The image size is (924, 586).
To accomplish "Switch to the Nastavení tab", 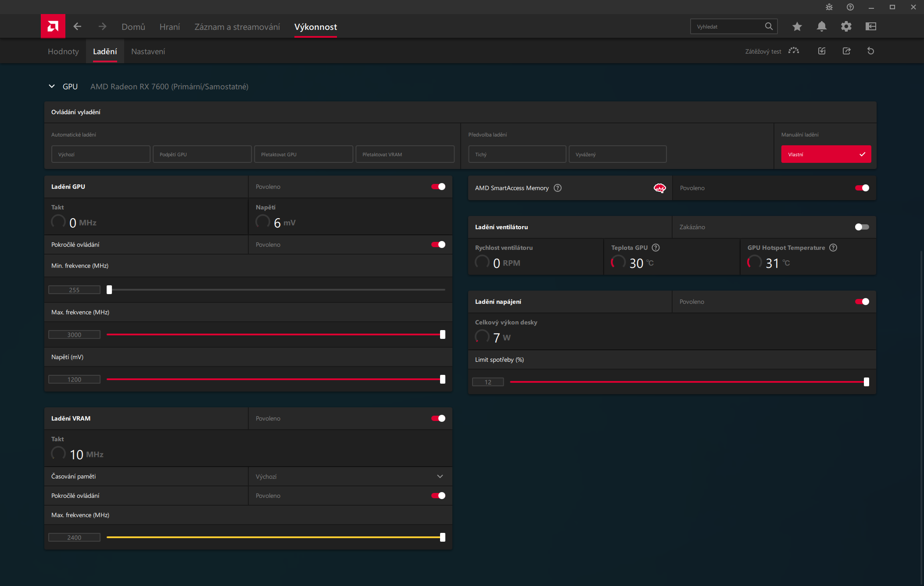I will [148, 51].
